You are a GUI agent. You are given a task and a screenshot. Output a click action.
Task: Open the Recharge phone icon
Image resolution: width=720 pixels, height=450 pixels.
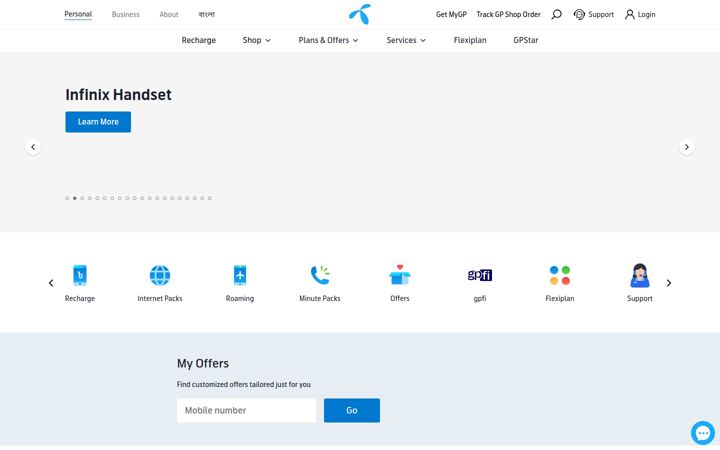tap(80, 275)
